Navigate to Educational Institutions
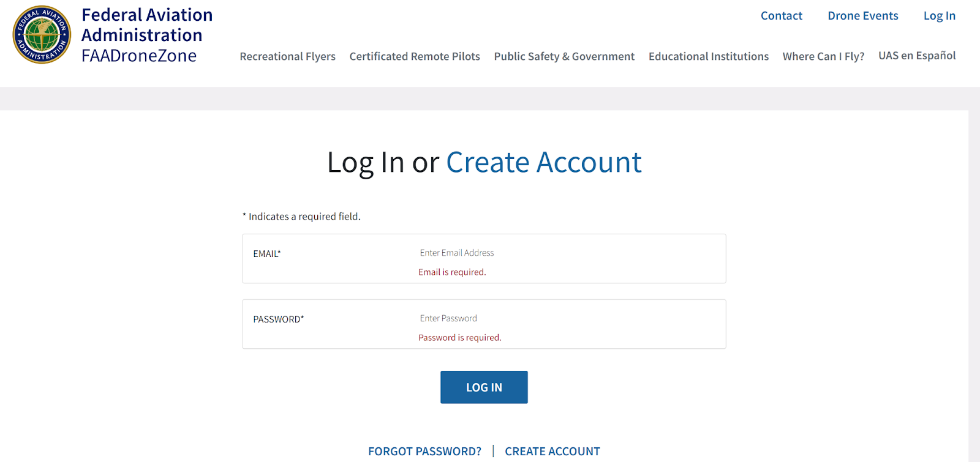The image size is (980, 462). (708, 56)
